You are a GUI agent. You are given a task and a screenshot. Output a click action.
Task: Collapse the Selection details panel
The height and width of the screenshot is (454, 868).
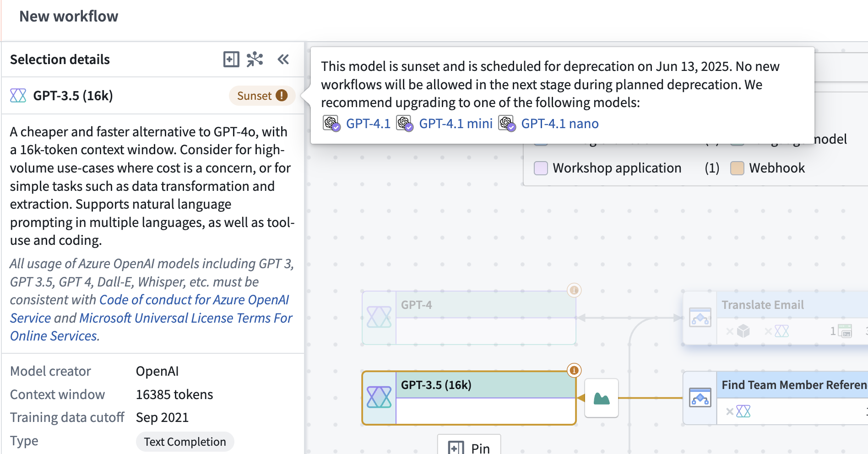point(283,59)
